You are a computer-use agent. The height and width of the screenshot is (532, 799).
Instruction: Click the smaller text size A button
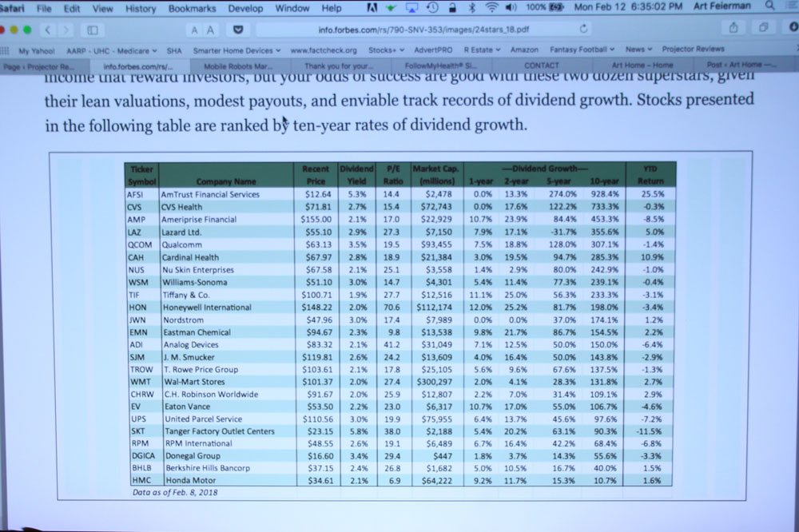(x=194, y=30)
